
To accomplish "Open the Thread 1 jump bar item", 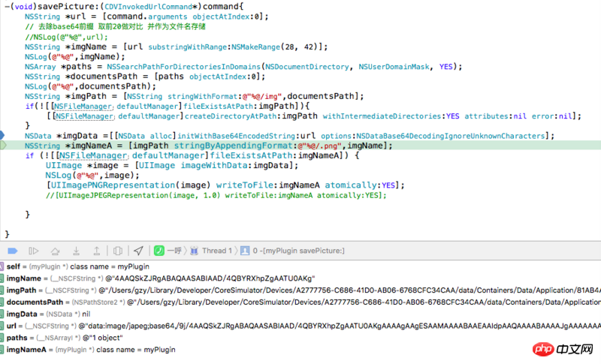I will [x=211, y=251].
